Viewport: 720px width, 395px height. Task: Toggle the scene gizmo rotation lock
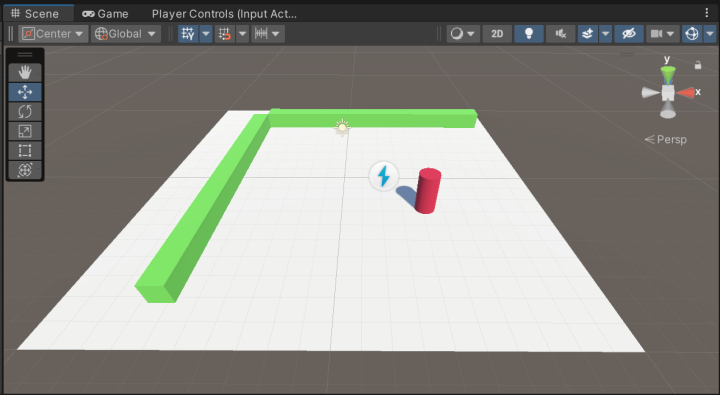point(698,65)
